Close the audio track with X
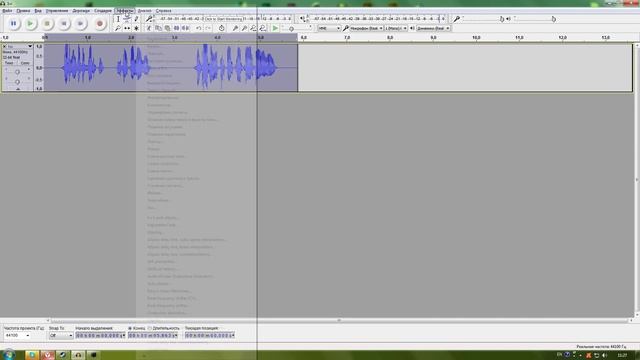This screenshot has height=360, width=640. [x=4, y=47]
